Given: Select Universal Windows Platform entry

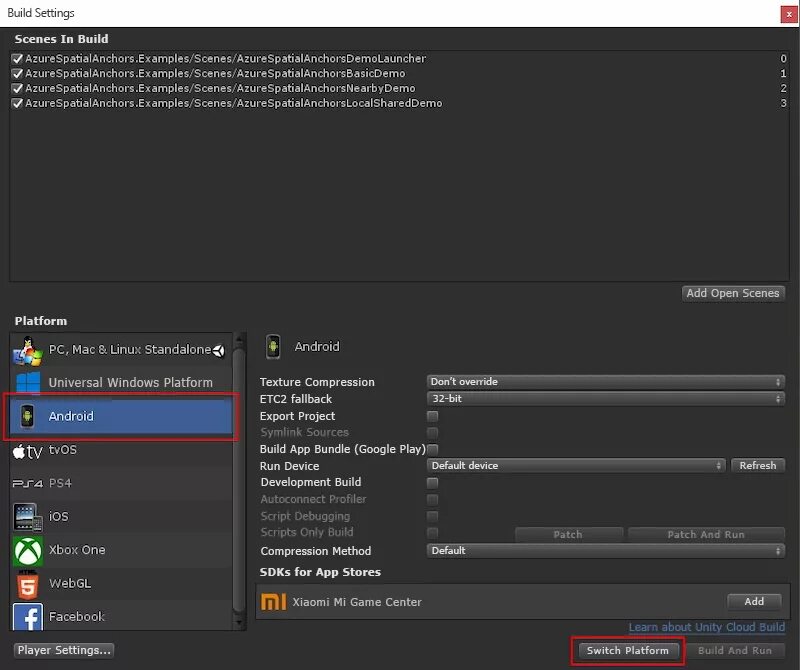Looking at the screenshot, I should (x=120, y=383).
